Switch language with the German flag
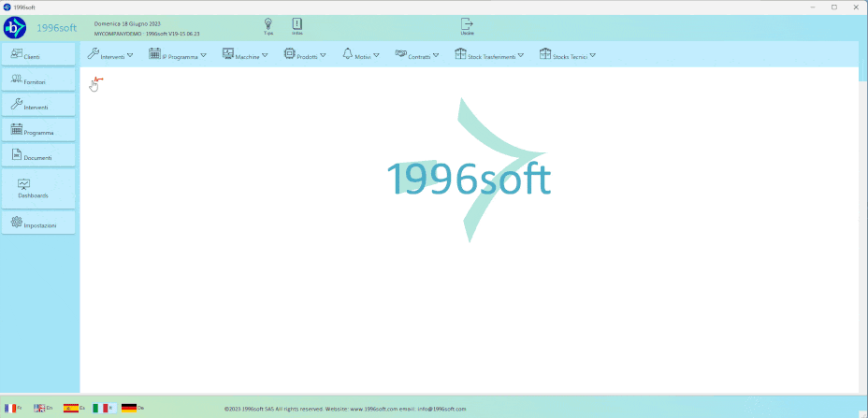868x418 pixels. click(x=129, y=408)
